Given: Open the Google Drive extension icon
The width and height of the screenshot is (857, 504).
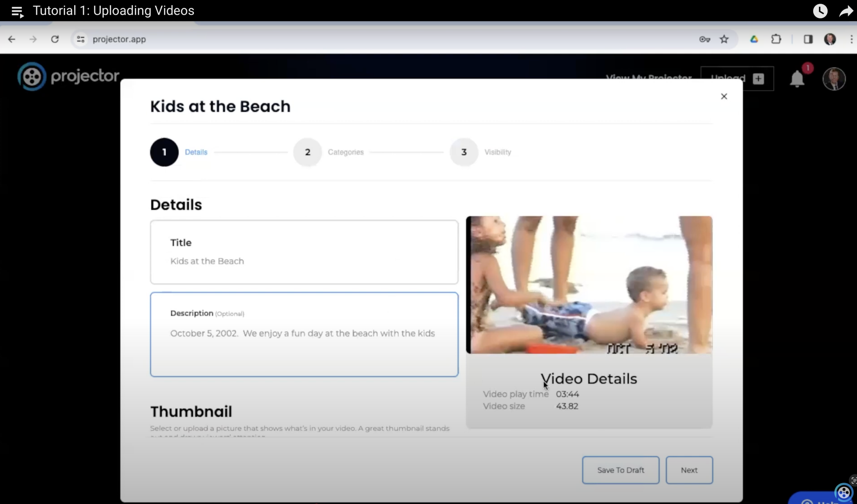Looking at the screenshot, I should point(754,39).
